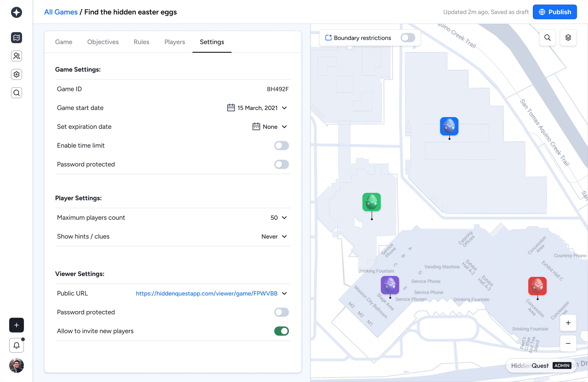The width and height of the screenshot is (588, 382).
Task: Disable Allow to invite new players
Action: point(281,331)
